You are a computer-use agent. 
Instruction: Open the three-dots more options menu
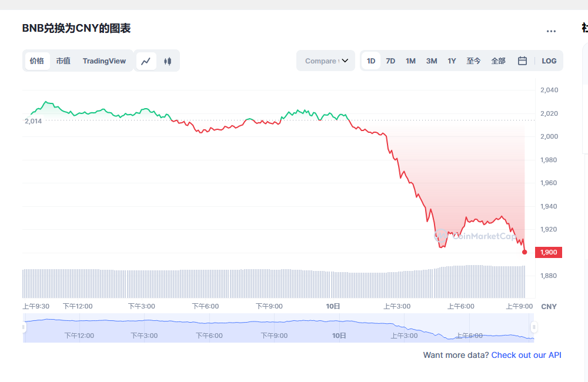coord(551,31)
